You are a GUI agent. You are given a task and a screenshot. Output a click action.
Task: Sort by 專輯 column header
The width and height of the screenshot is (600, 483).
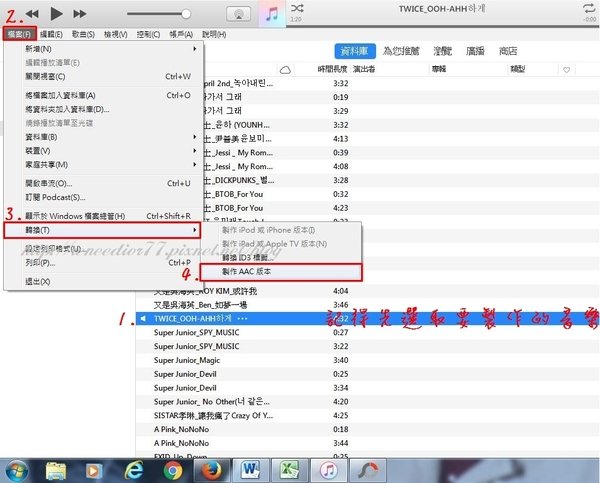pyautogui.click(x=439, y=69)
